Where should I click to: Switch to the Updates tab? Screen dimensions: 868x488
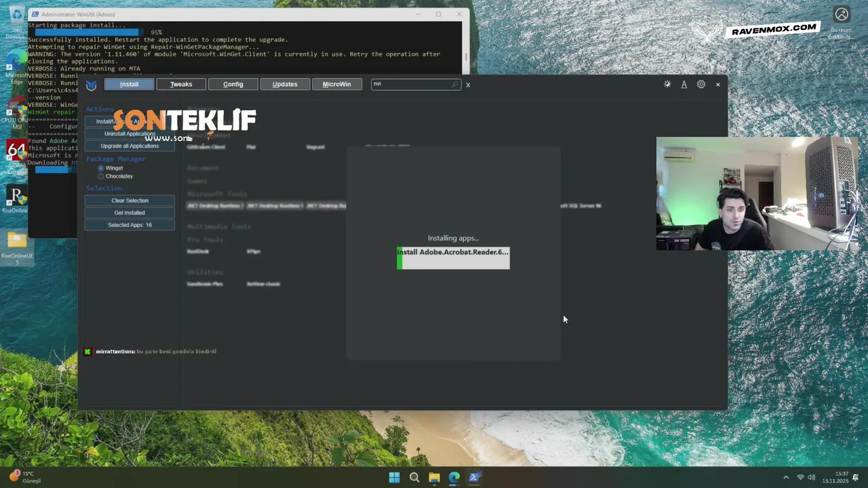(x=285, y=84)
